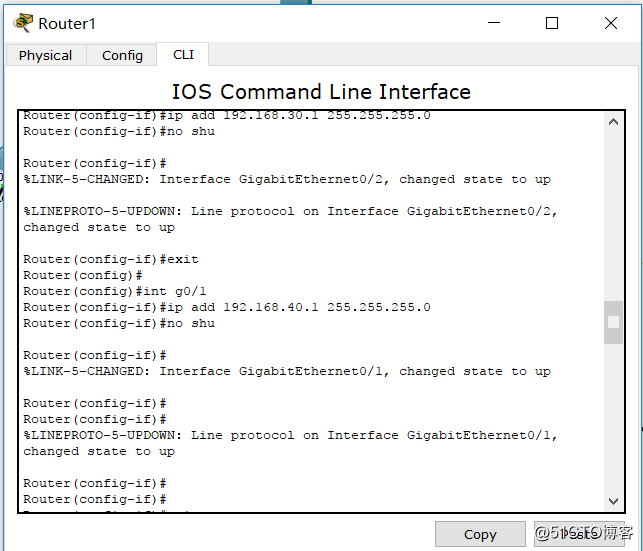Screen dimensions: 643x551
Task: Click the CLI vertical scrollbar thumb
Action: tap(613, 322)
